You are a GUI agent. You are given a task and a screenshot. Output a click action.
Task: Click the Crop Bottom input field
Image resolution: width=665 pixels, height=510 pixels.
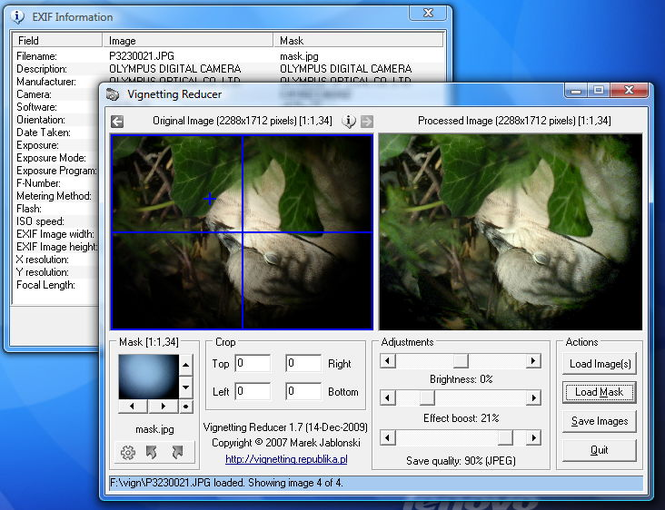point(304,391)
